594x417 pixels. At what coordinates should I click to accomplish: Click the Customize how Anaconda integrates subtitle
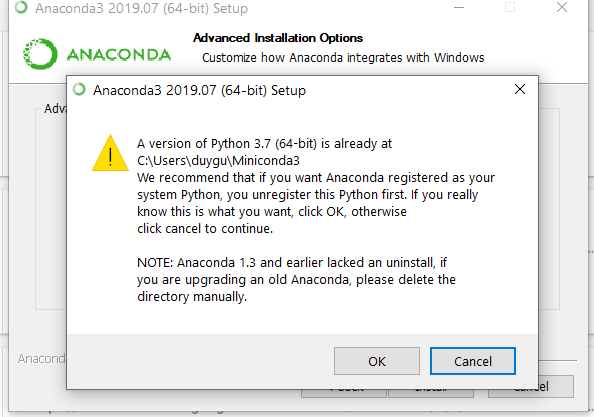pos(343,58)
